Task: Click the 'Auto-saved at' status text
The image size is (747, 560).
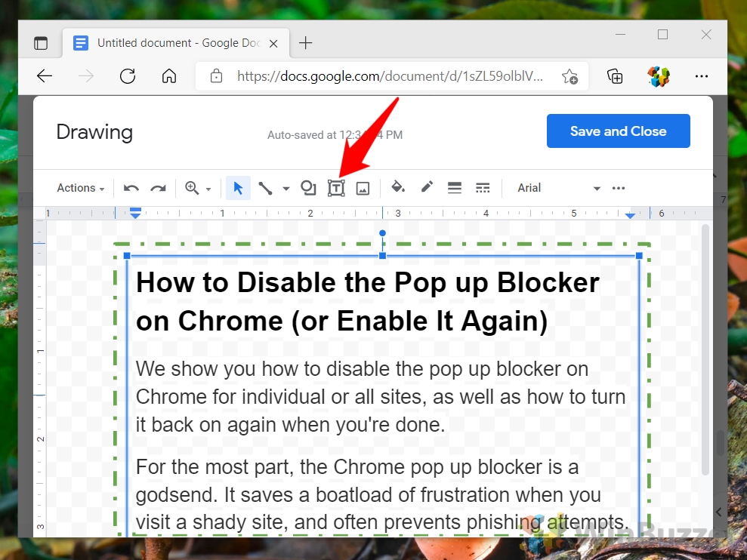Action: (x=335, y=135)
